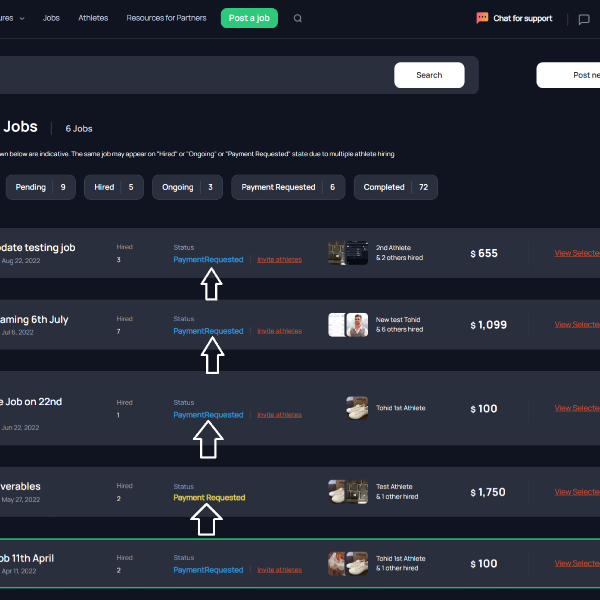
Task: Click sneaker thumbnail beside Tohid 1st Athlete, $100 June job
Action: point(357,408)
